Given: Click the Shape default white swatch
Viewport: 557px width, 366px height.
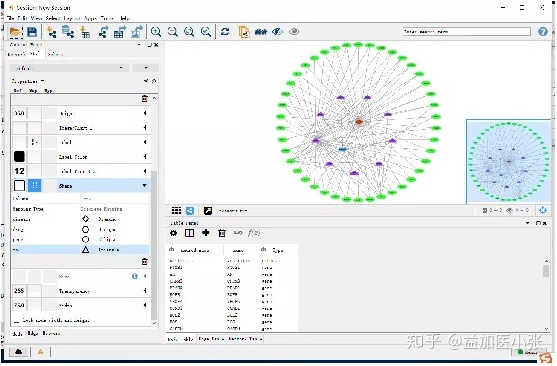Looking at the screenshot, I should pyautogui.click(x=19, y=185).
